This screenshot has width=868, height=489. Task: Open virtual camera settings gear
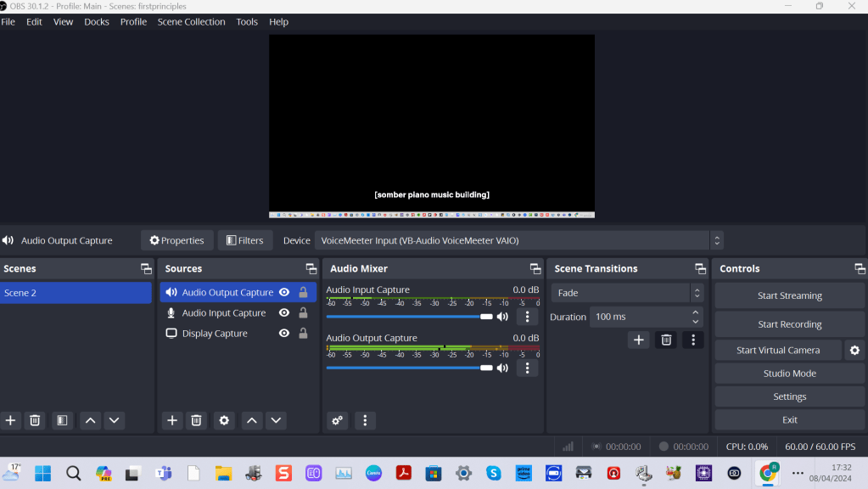[x=854, y=350]
